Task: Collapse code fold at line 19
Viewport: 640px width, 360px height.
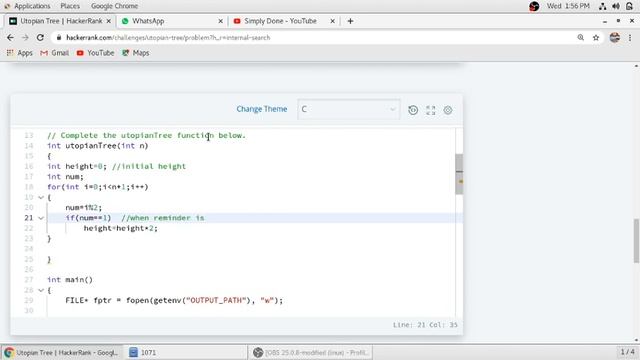Action: point(41,198)
